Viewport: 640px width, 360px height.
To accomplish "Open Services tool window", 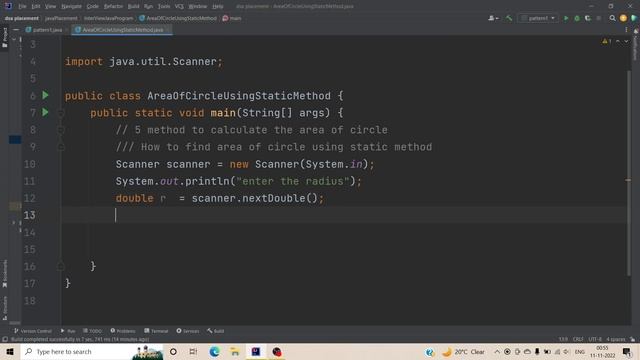I will (x=188, y=331).
